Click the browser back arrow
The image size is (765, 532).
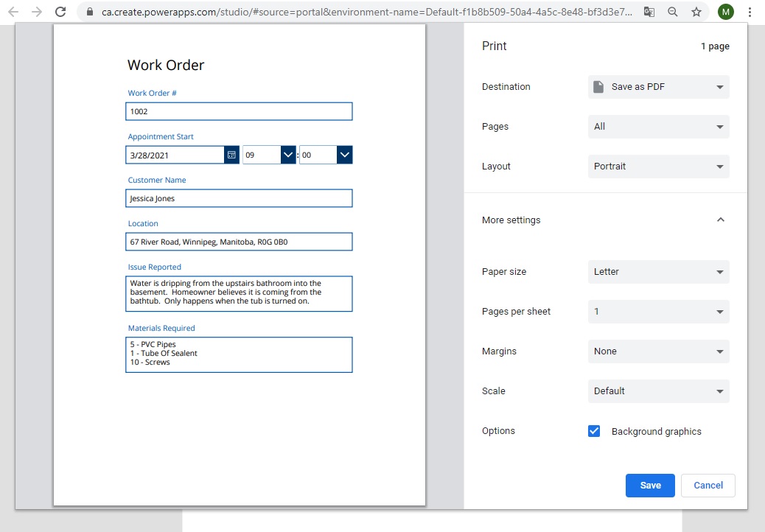coord(14,12)
